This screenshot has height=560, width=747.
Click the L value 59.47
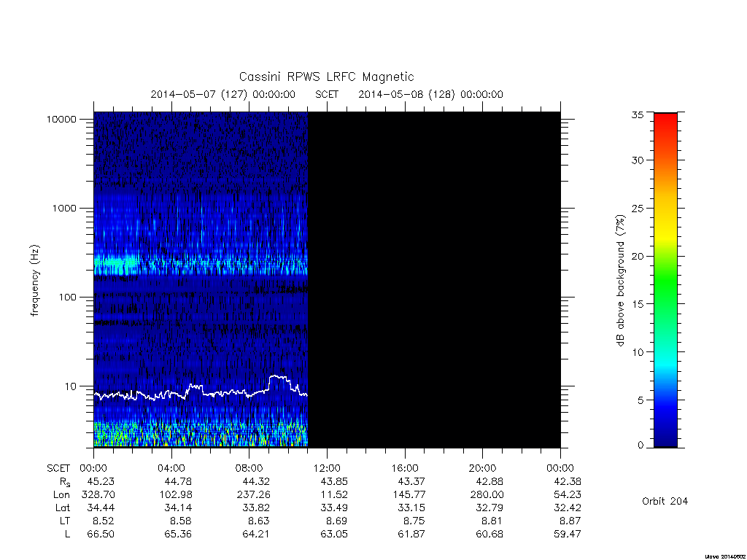[568, 534]
